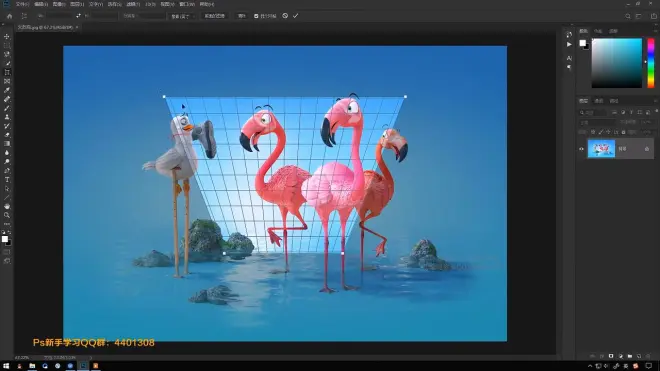Cancel the perspective crop operation

click(285, 16)
